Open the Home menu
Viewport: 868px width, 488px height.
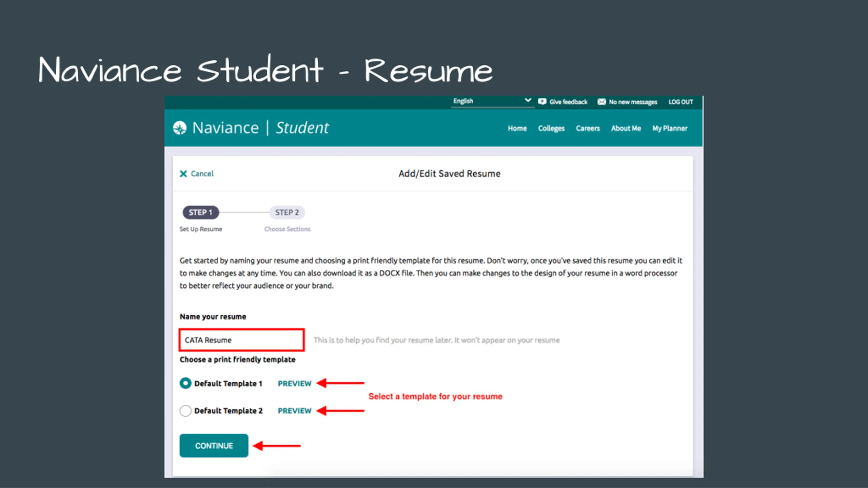pos(517,128)
